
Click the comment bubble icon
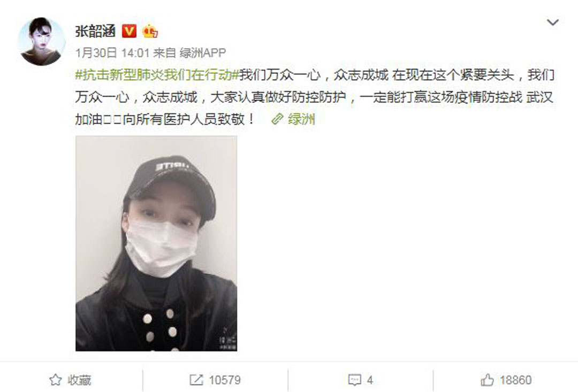[x=355, y=380]
